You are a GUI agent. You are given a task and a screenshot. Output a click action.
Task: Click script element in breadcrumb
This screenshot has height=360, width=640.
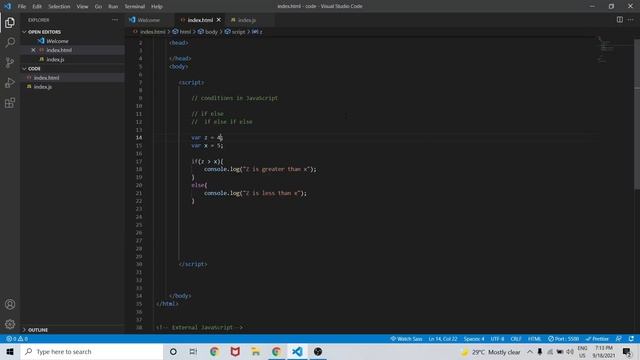click(235, 32)
